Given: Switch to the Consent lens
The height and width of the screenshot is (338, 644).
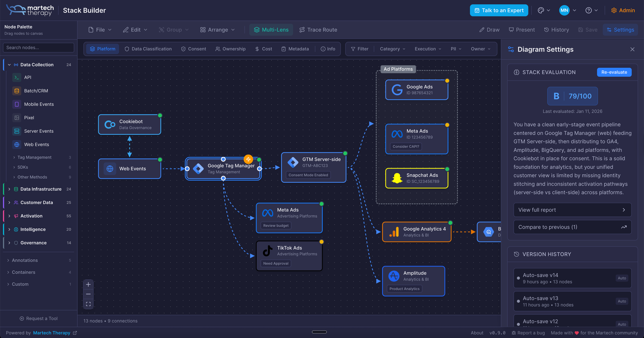Looking at the screenshot, I should pos(194,49).
